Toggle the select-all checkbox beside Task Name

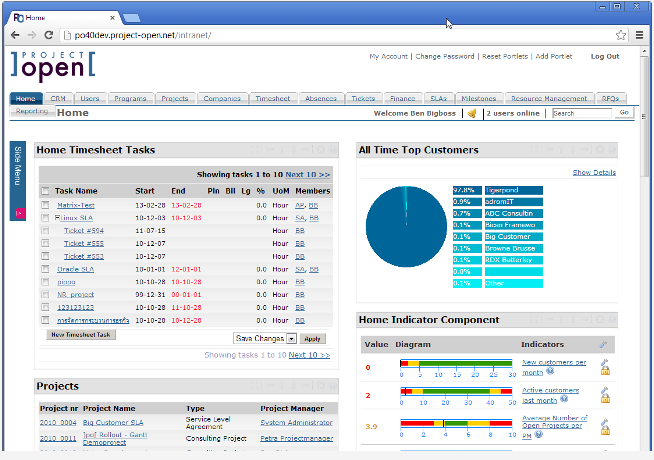[x=45, y=191]
